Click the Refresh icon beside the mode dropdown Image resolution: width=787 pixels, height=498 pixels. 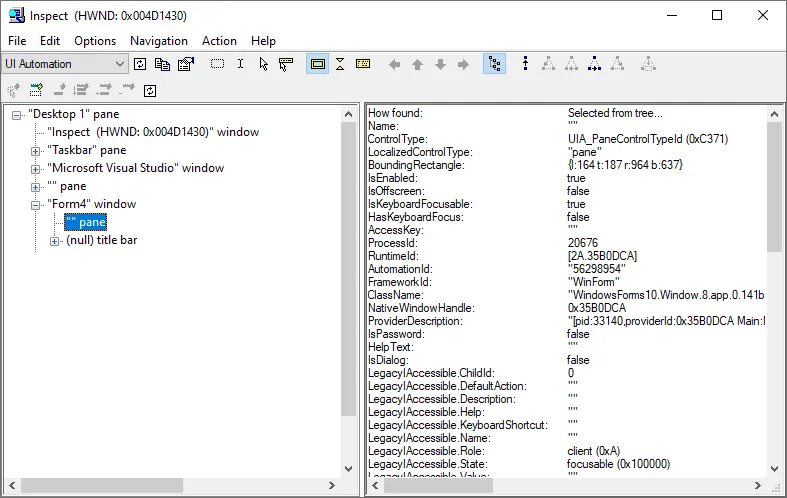140,64
